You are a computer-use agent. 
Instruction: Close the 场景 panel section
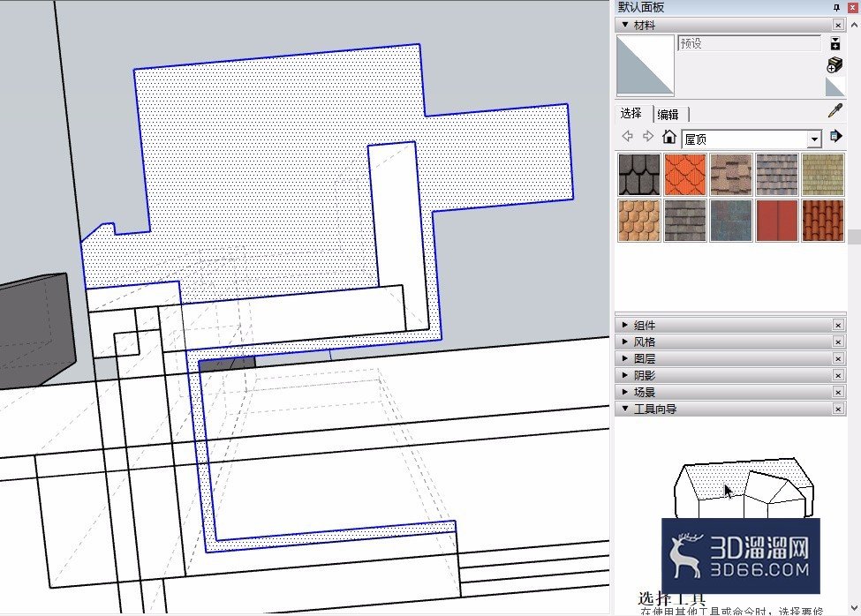pyautogui.click(x=838, y=392)
